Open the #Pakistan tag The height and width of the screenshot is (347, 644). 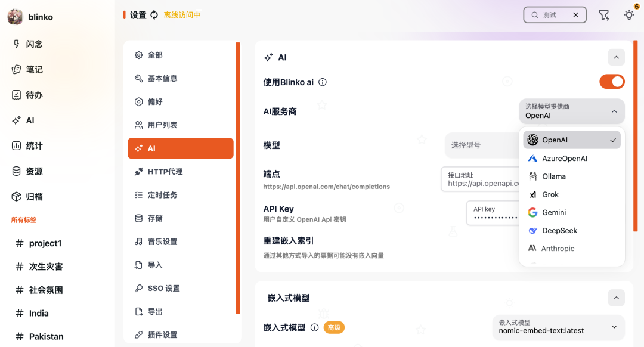[39, 337]
